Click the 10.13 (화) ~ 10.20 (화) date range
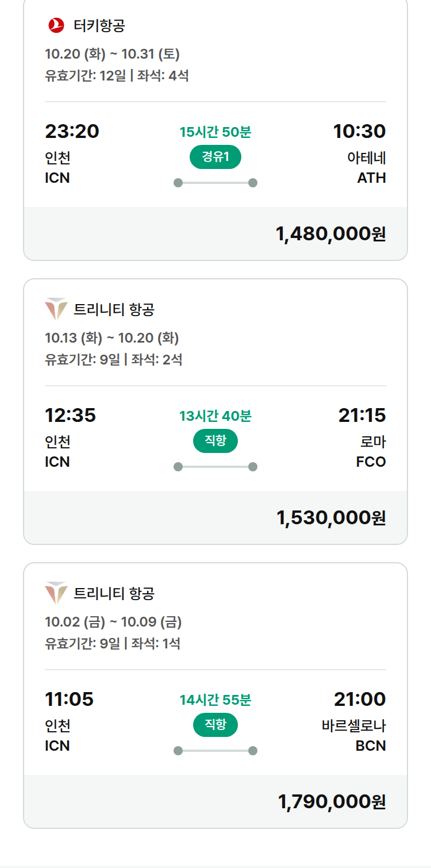The width and height of the screenshot is (431, 868). pyautogui.click(x=111, y=337)
